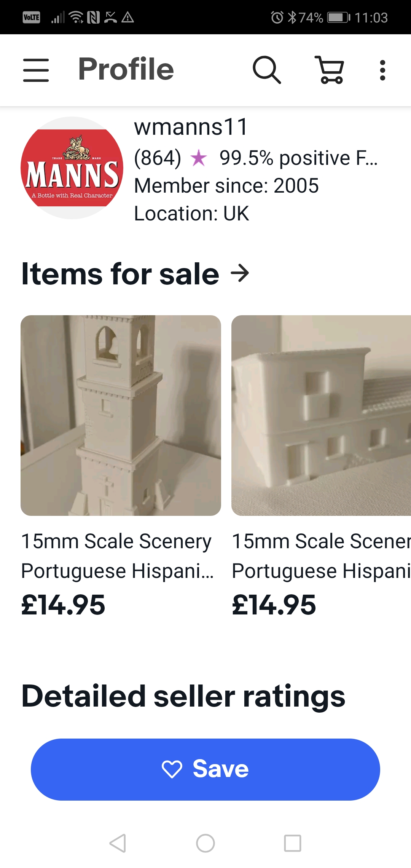Toggle the heart icon on Save
Viewport: 411px width, 868px height.
coord(172,769)
